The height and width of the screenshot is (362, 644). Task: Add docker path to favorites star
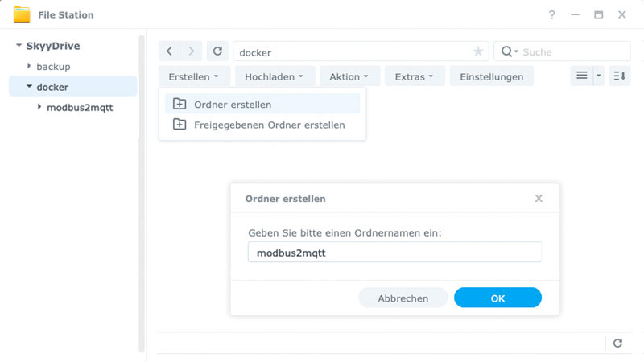click(478, 51)
